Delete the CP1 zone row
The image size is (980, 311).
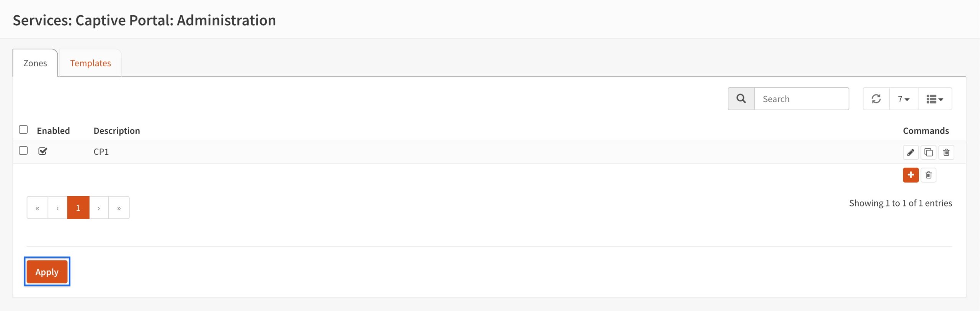point(946,152)
